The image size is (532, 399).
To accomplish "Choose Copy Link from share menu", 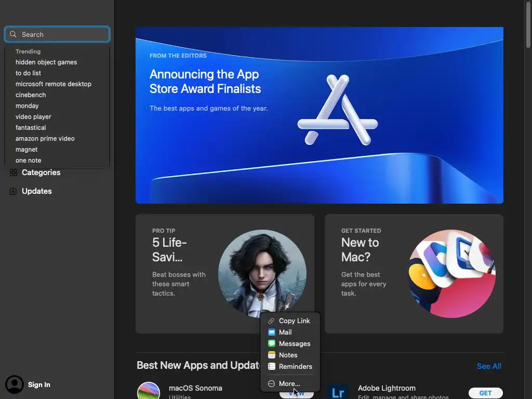I will [x=290, y=321].
